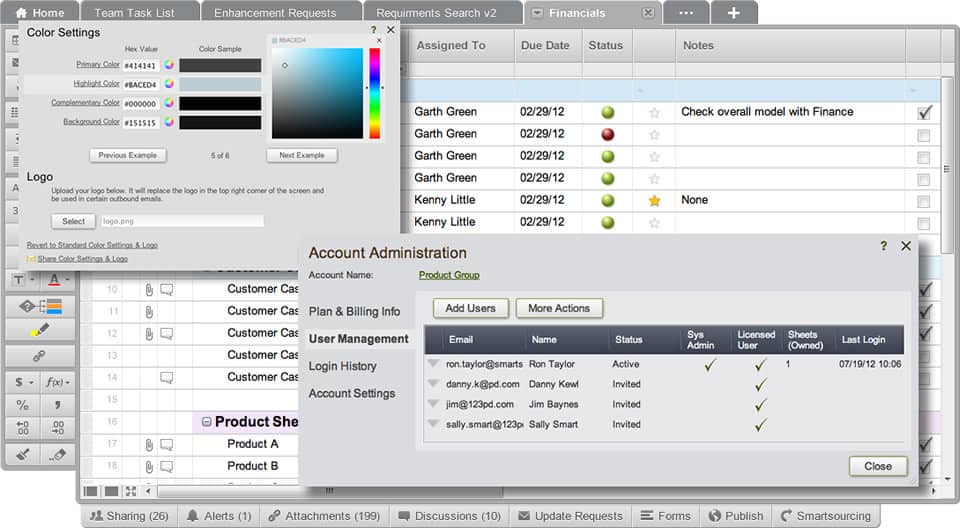Click the eraser clear-formatting icon
Screen dimensions: 960x528
[58, 454]
